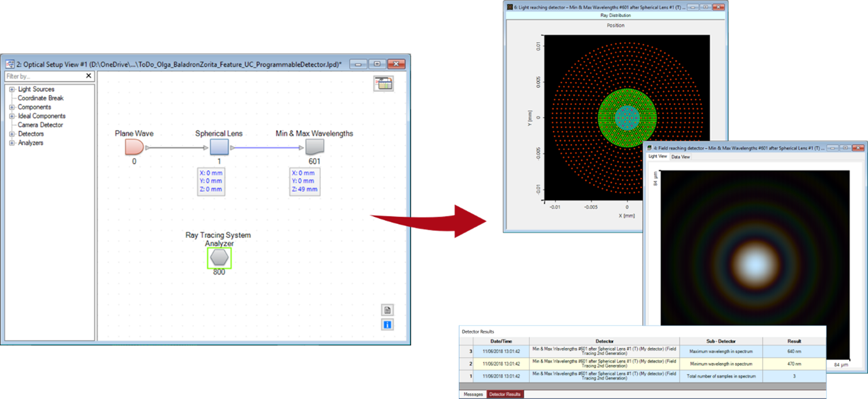The image size is (868, 399).
Task: Clear the filter with the X icon
Action: (89, 76)
